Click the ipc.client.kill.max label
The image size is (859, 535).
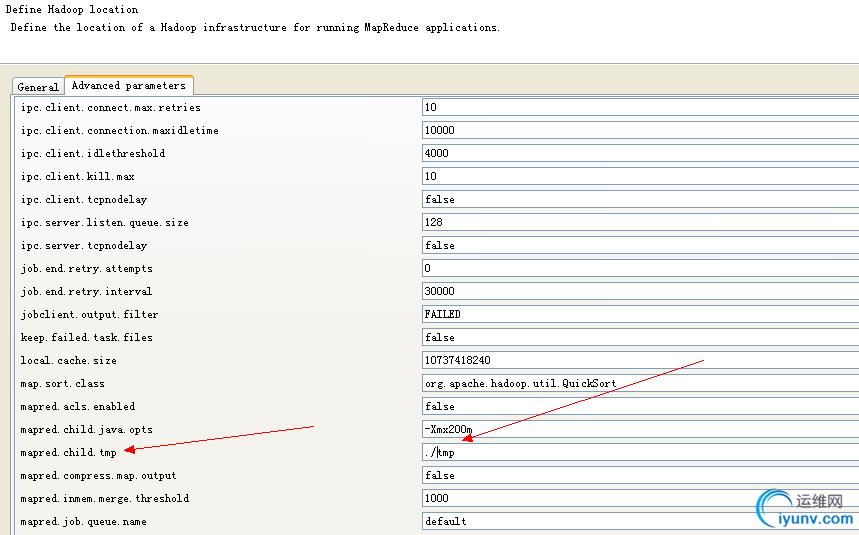(77, 177)
